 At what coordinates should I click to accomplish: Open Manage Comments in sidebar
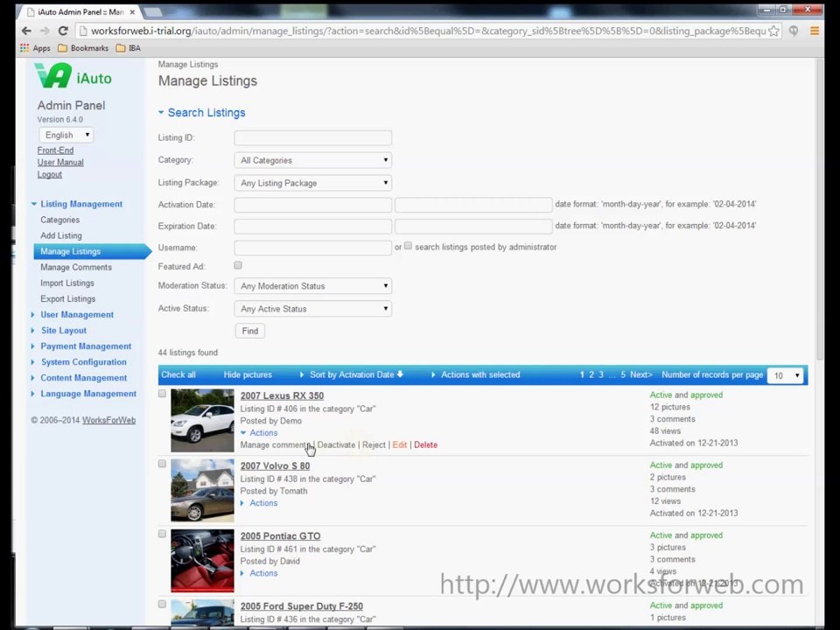(76, 268)
